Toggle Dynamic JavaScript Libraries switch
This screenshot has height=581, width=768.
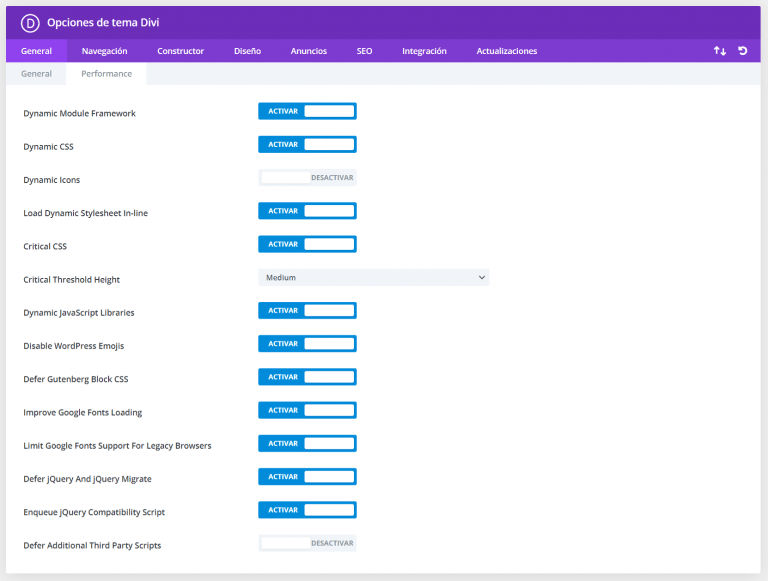(x=307, y=311)
